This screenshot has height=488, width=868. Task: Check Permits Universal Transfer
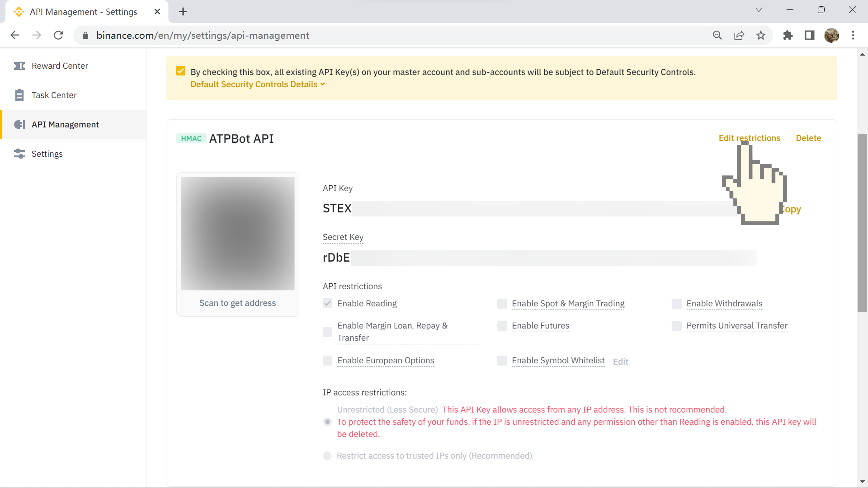coord(677,326)
